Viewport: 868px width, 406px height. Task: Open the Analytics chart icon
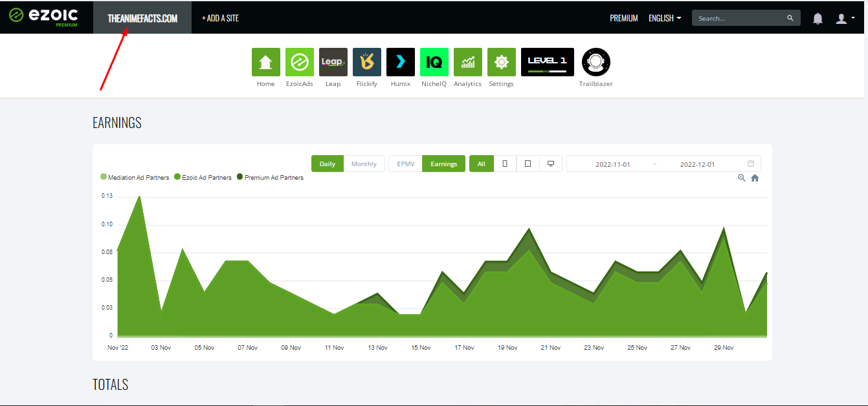pyautogui.click(x=467, y=62)
